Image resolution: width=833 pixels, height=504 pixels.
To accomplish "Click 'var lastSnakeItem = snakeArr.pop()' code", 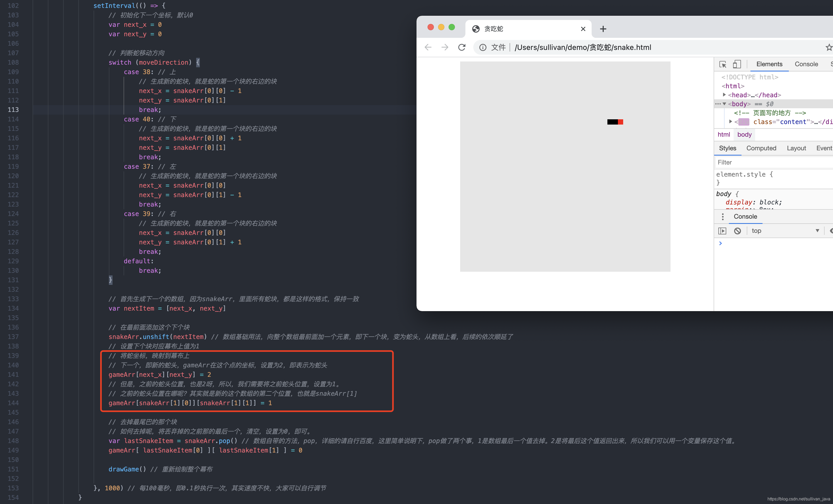I will 173,441.
